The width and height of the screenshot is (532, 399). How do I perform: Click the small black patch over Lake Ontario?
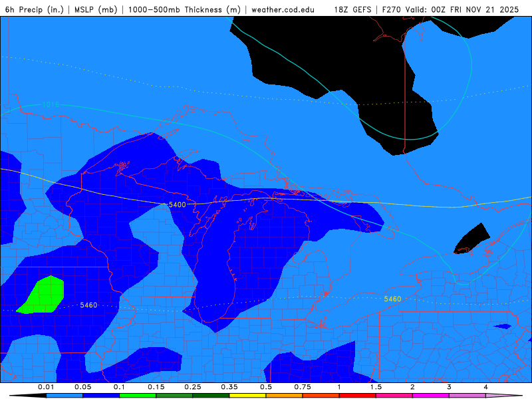click(x=471, y=239)
